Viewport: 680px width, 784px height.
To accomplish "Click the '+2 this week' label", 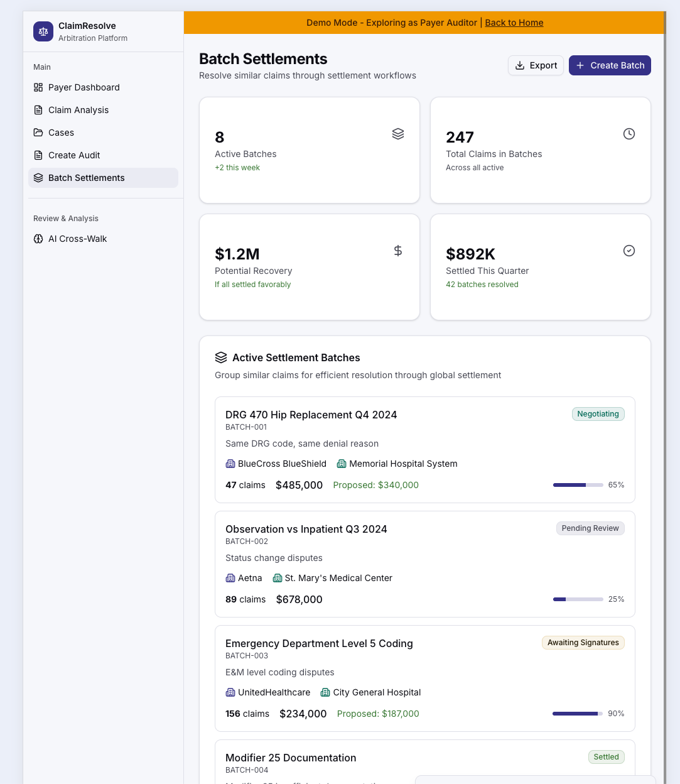I will (237, 168).
